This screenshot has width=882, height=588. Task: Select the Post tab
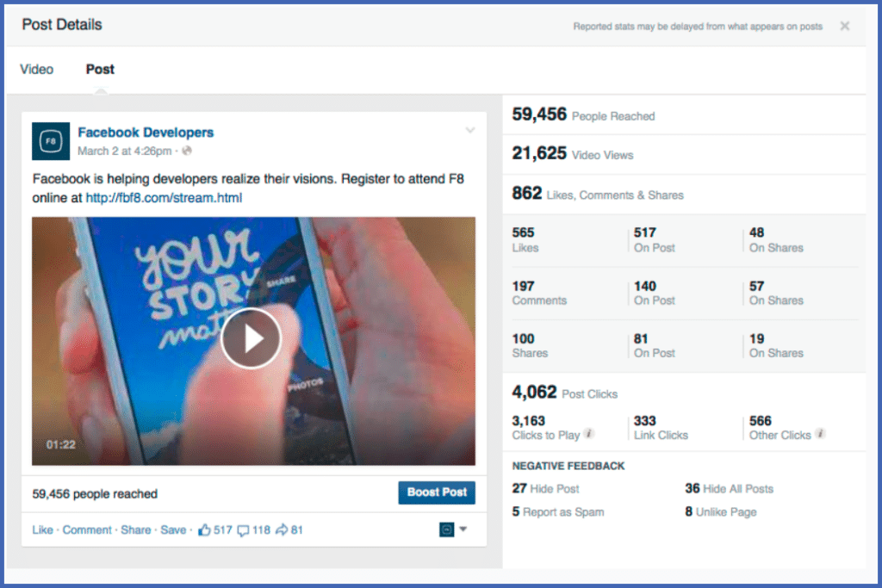tap(99, 69)
